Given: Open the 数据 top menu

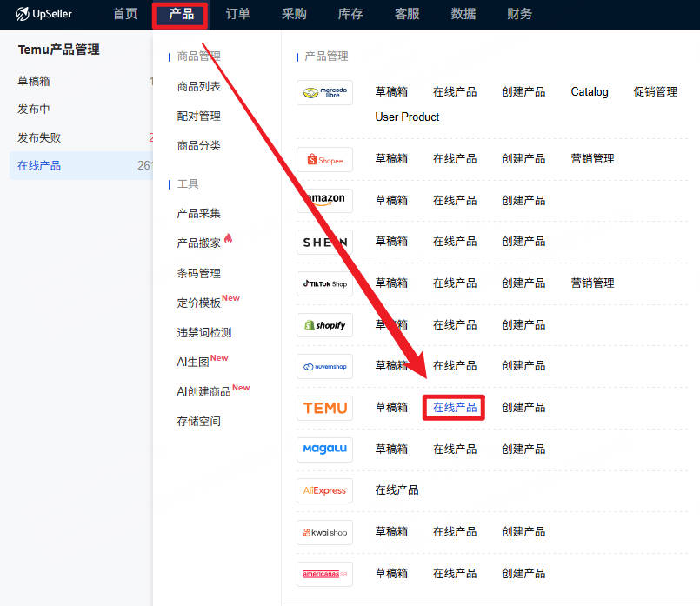Looking at the screenshot, I should [x=463, y=14].
